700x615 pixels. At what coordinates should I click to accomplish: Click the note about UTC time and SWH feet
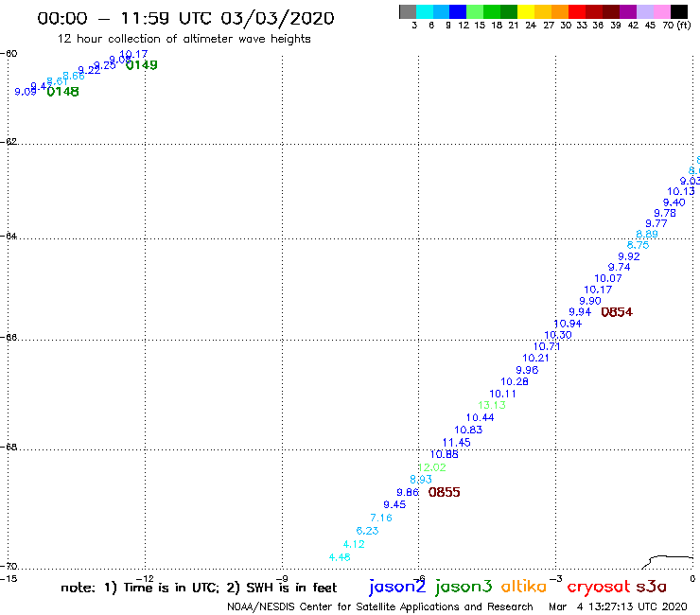pos(199,588)
